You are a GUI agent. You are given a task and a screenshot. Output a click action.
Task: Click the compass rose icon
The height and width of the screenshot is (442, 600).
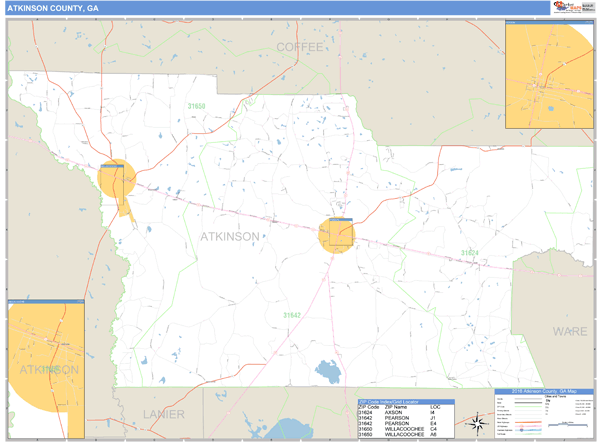point(477,423)
